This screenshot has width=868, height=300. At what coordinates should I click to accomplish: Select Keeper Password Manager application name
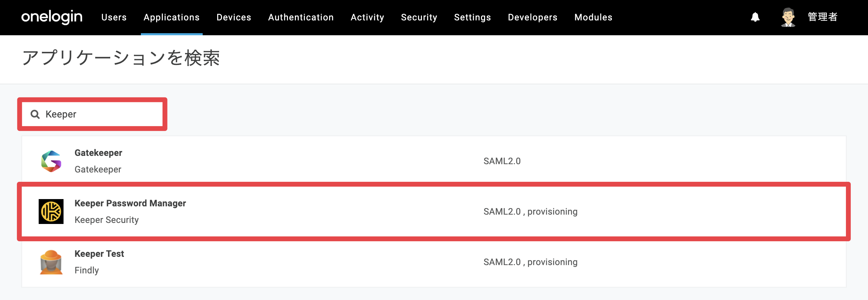click(x=130, y=203)
